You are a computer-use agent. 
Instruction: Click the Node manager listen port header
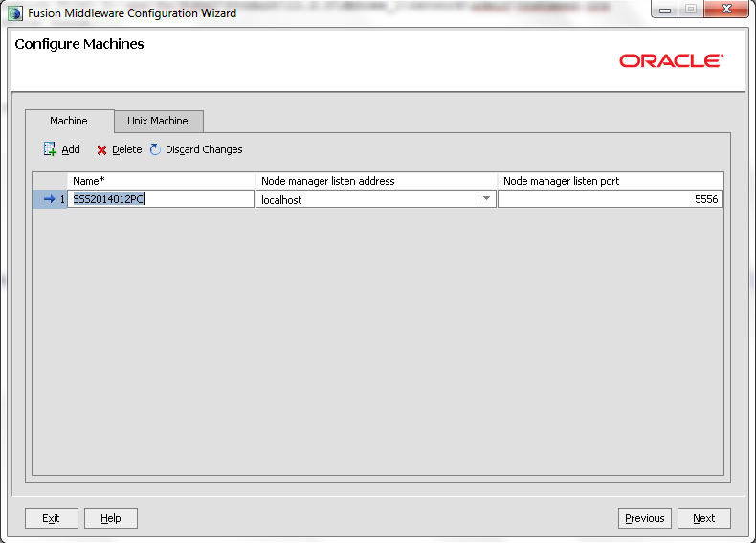tap(611, 181)
